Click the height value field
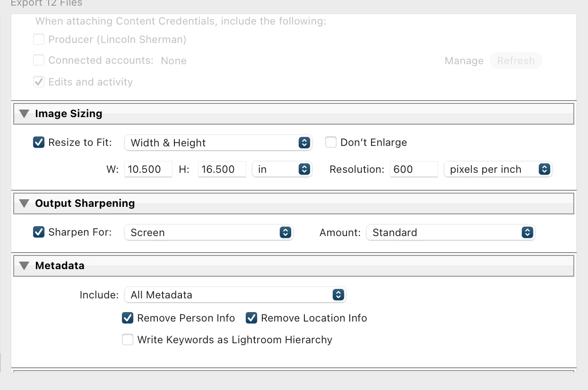The height and width of the screenshot is (390, 588). [222, 169]
